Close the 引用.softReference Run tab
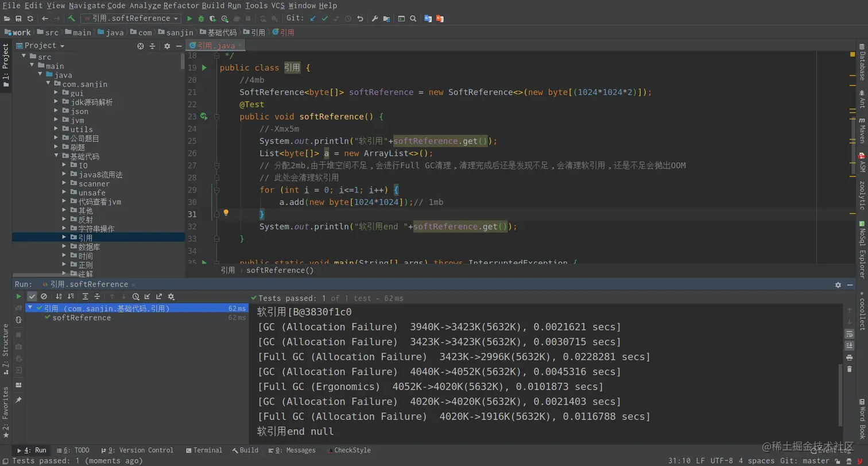Screen dimensions: 868x466 (x=134, y=284)
